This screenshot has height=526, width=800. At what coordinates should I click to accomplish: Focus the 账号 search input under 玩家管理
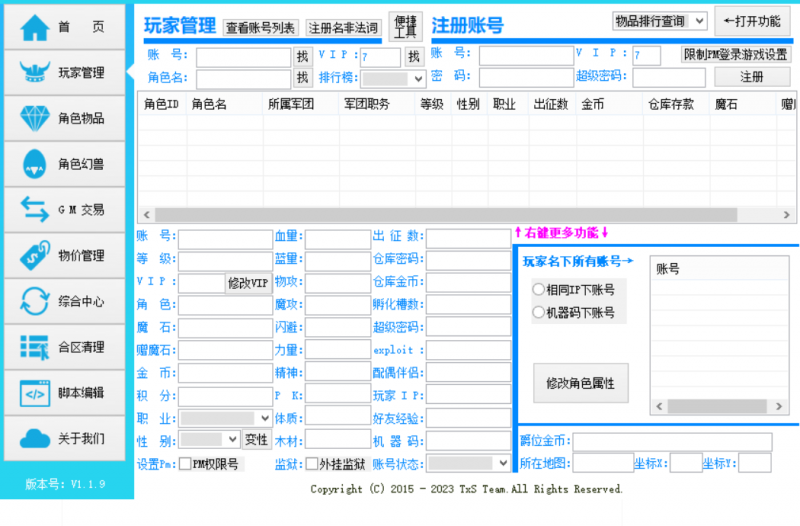[x=243, y=58]
